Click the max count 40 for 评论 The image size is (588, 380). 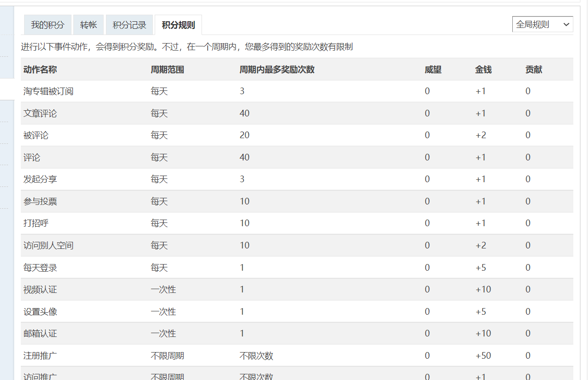click(x=245, y=158)
